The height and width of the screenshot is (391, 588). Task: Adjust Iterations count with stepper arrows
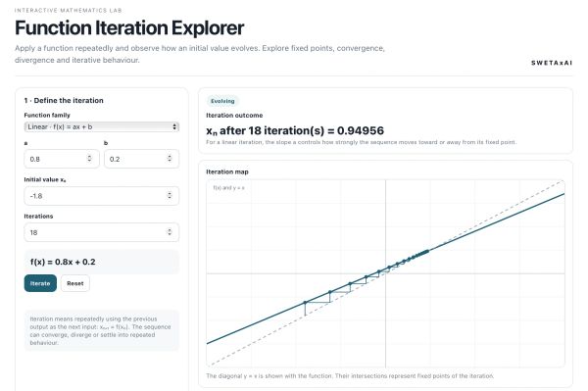point(170,231)
